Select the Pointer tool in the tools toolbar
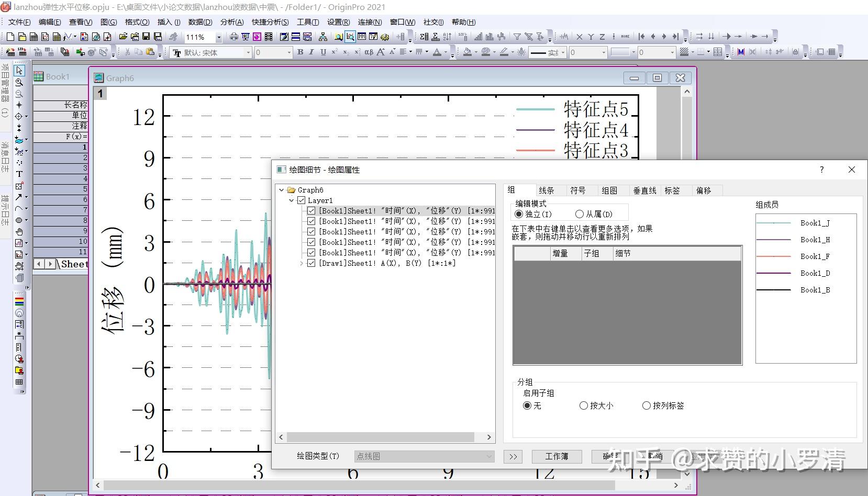 pyautogui.click(x=19, y=71)
